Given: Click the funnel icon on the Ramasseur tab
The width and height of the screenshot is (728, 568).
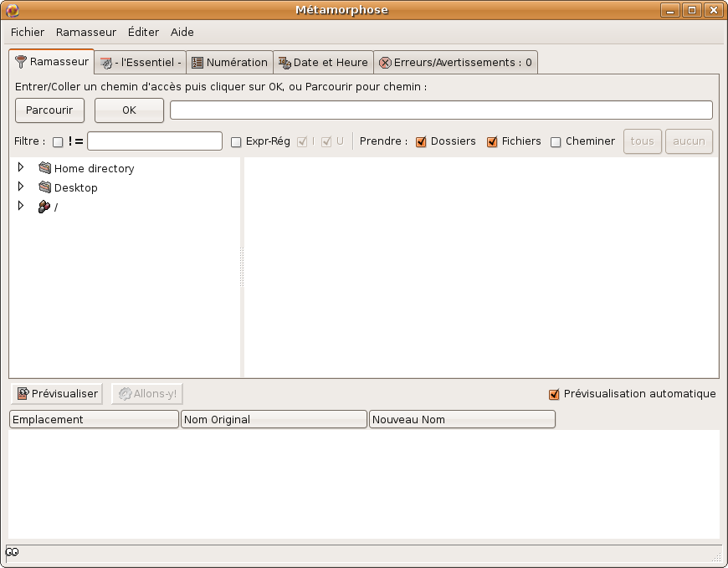Looking at the screenshot, I should tap(20, 62).
